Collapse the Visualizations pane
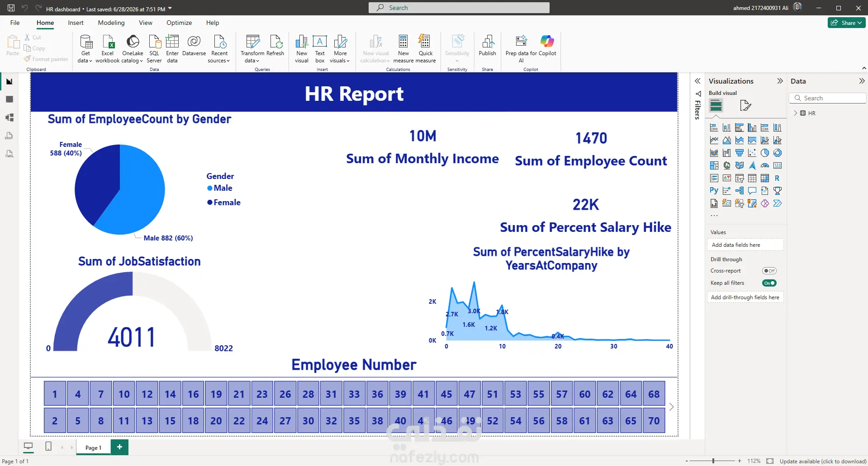 [780, 81]
